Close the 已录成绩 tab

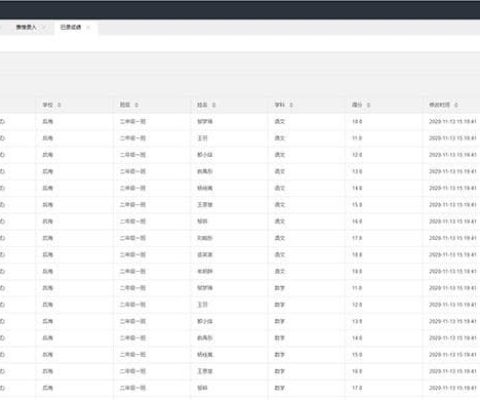click(88, 28)
